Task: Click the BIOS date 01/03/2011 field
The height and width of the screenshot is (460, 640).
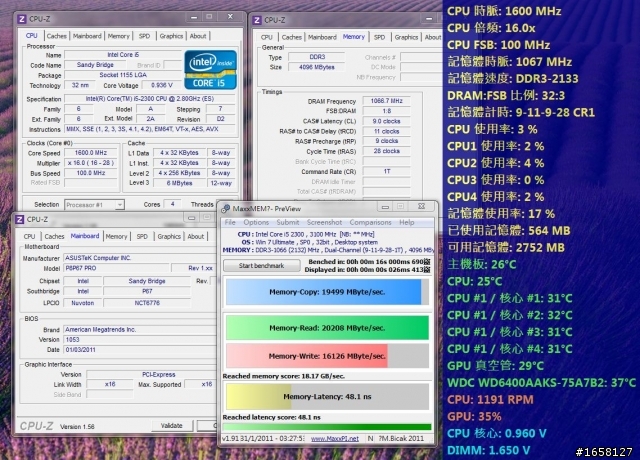Action: click(140, 350)
